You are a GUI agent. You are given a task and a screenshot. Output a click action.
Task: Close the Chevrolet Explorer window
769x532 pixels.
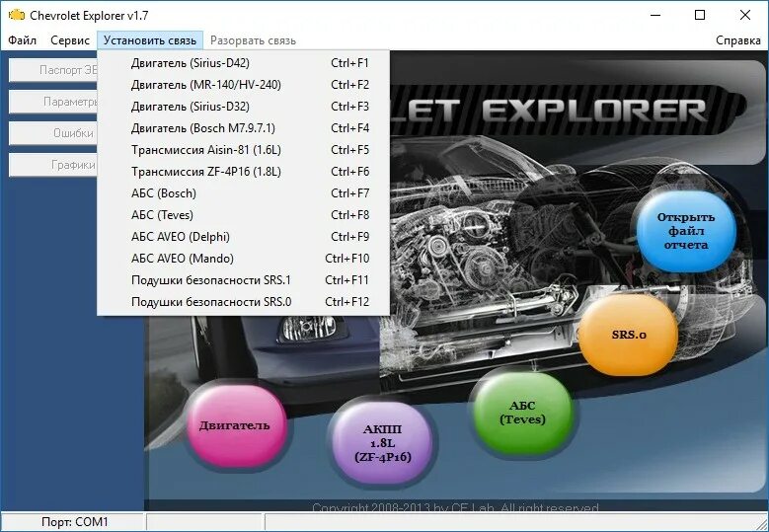pos(745,15)
